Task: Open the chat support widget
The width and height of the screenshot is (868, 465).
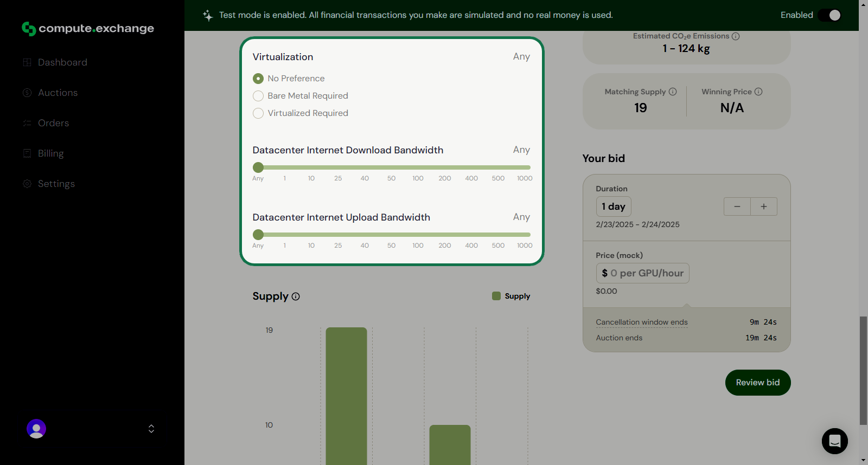Action: (835, 441)
